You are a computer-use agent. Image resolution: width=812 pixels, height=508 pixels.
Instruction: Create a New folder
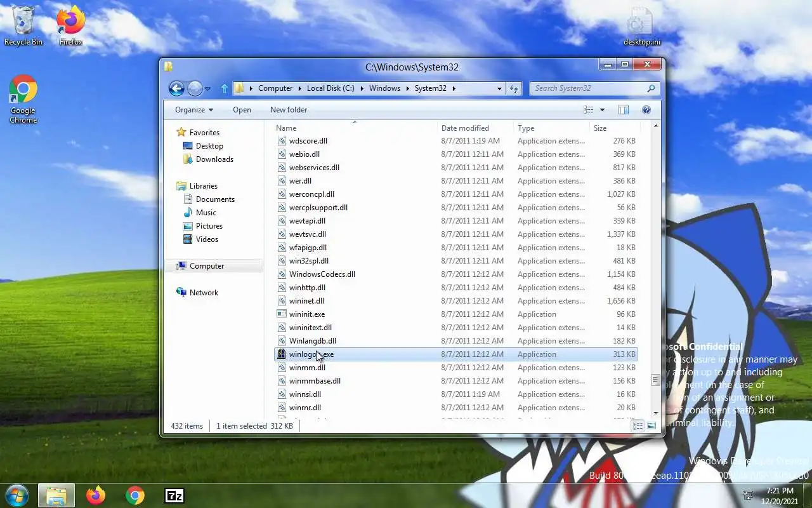(289, 110)
